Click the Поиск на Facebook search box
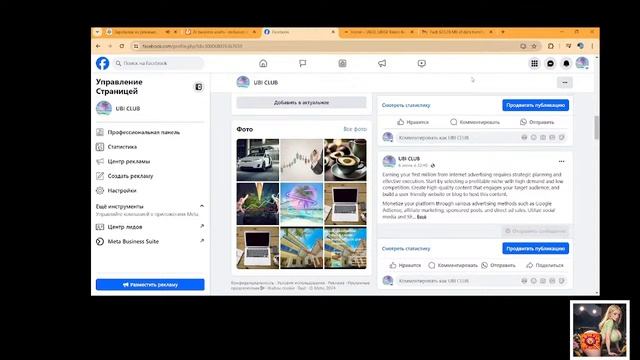The image size is (640, 360). pyautogui.click(x=158, y=63)
